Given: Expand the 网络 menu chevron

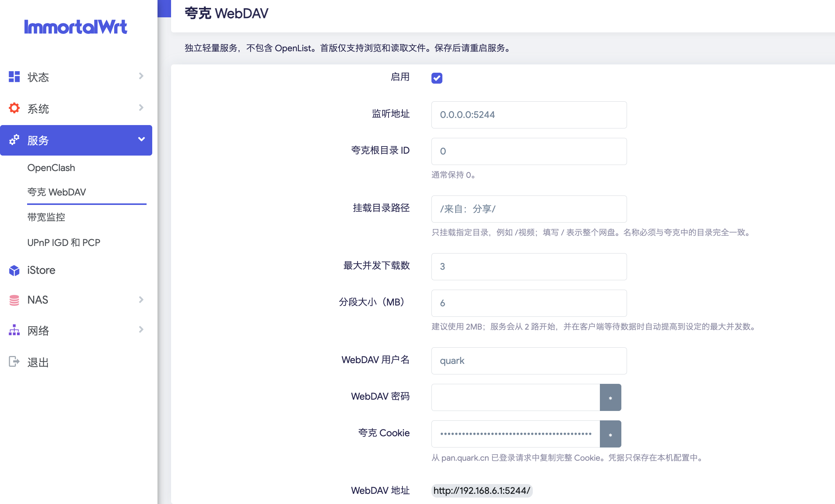Looking at the screenshot, I should [x=141, y=330].
